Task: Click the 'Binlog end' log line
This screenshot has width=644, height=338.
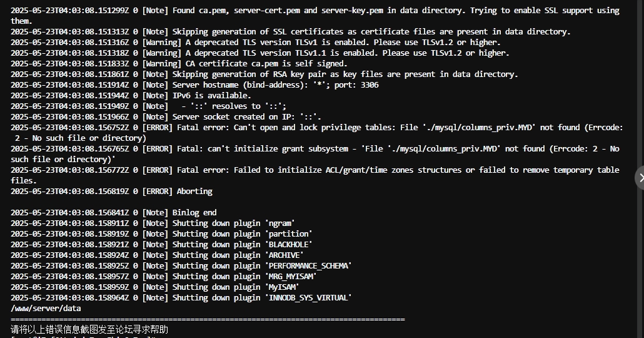Action: (x=113, y=213)
